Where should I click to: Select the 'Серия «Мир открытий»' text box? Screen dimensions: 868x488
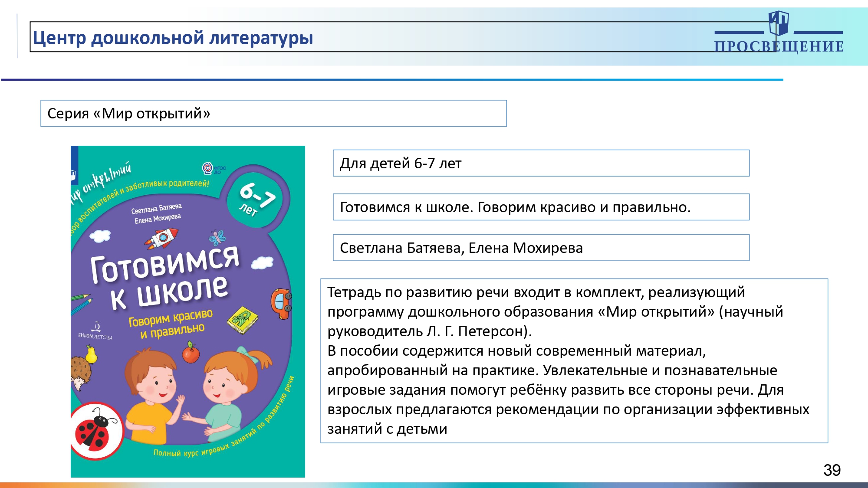(x=273, y=113)
